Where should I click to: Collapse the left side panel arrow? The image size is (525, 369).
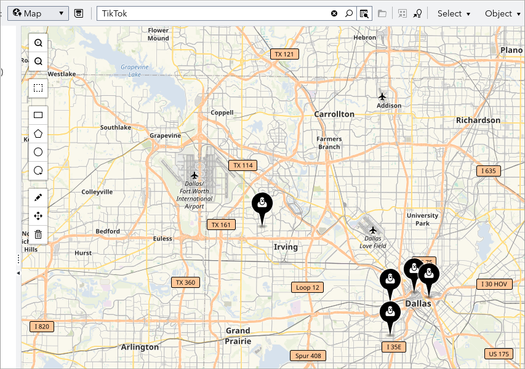coord(18,273)
